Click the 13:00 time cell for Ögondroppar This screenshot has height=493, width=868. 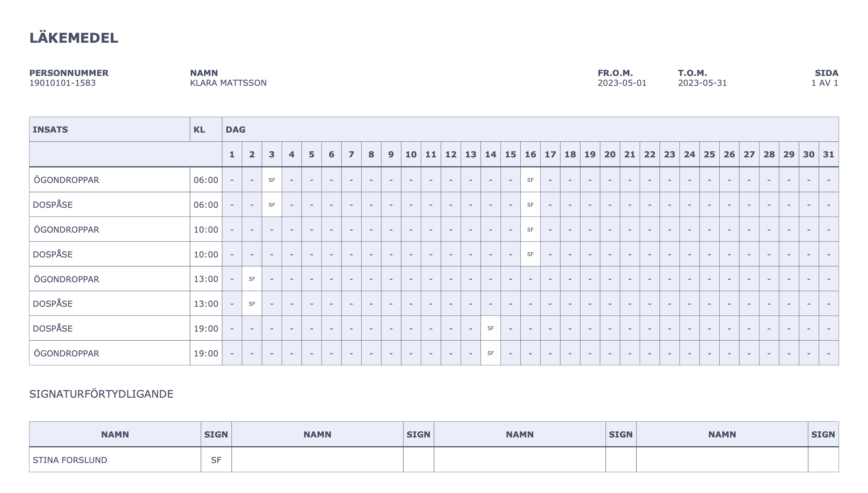(x=206, y=279)
